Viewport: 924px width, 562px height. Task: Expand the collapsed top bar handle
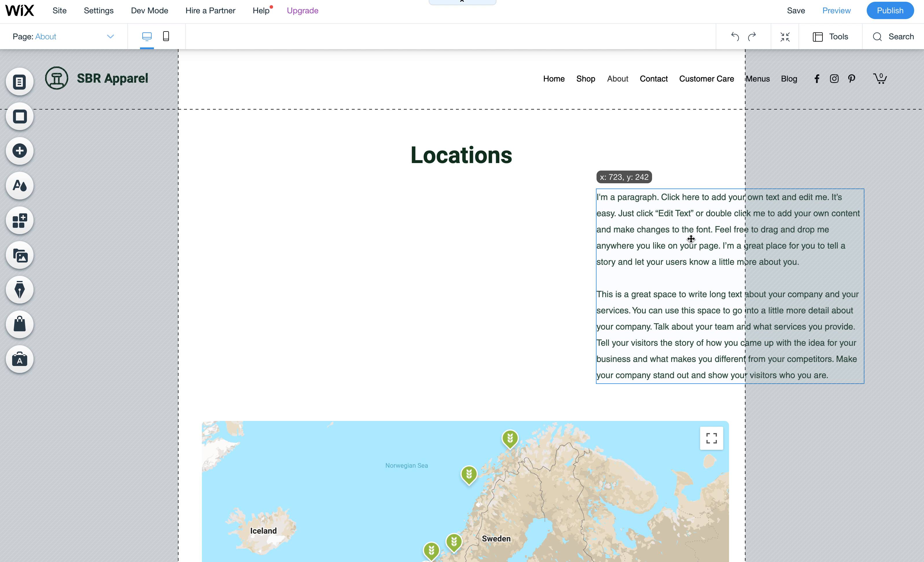[x=462, y=2]
